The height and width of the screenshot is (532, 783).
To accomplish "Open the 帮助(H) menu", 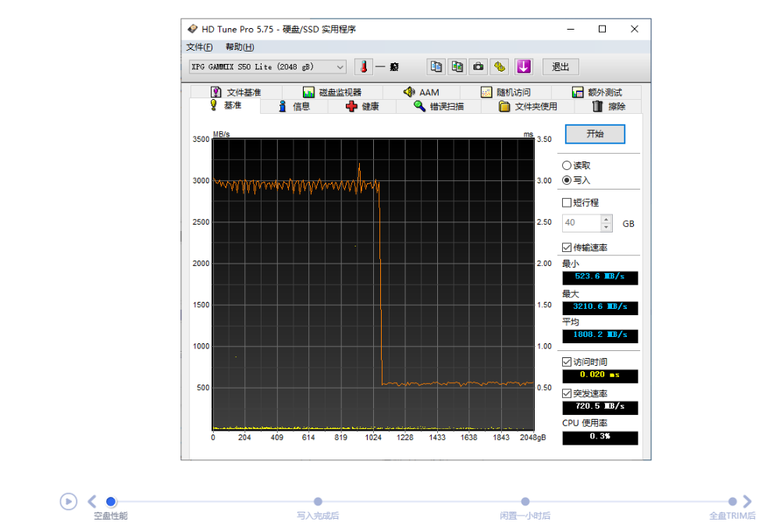I will [240, 47].
